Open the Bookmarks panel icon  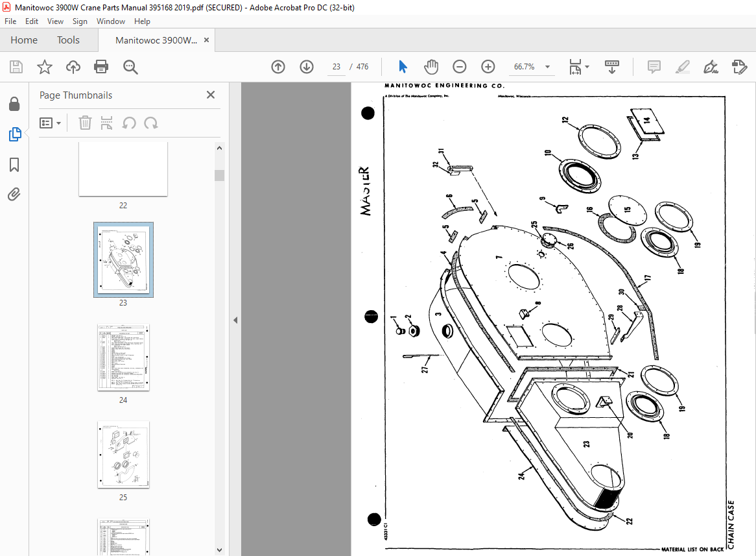pyautogui.click(x=14, y=165)
